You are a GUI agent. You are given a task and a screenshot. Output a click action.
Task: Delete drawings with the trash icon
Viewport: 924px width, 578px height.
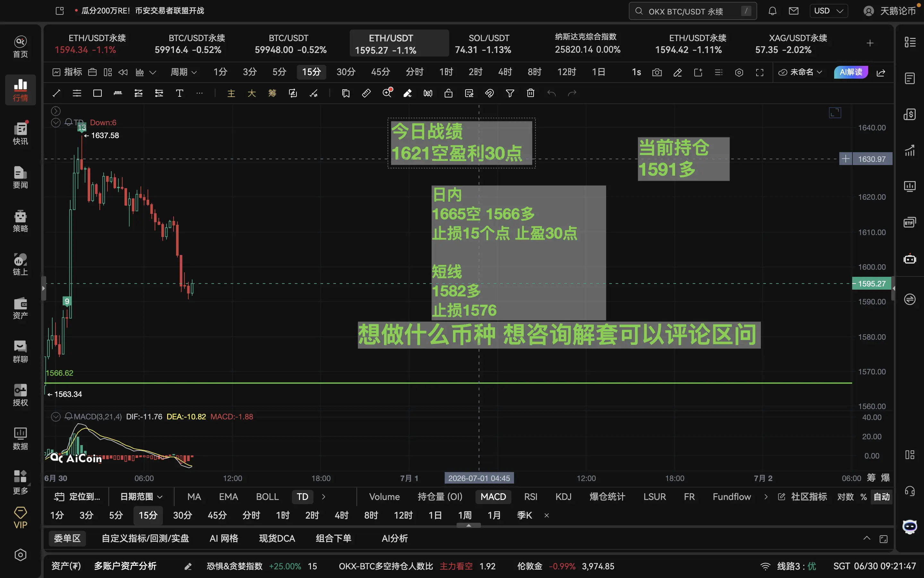coord(530,93)
